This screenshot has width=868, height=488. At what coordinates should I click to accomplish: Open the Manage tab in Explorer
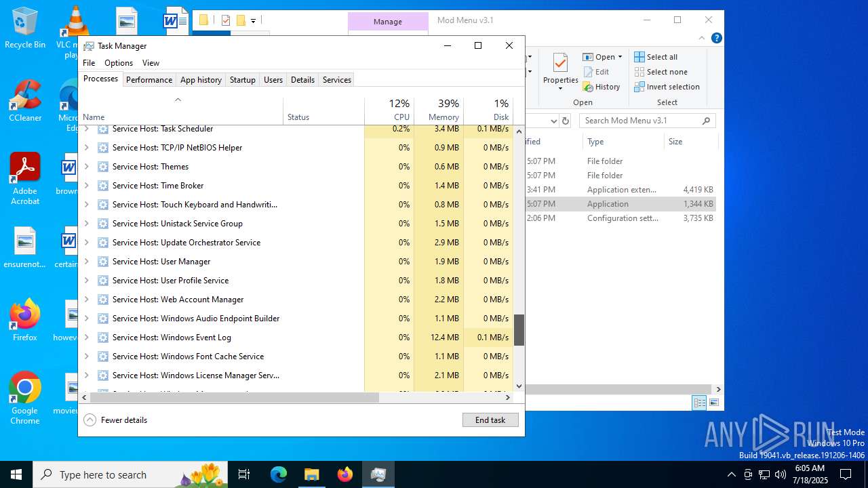(388, 22)
